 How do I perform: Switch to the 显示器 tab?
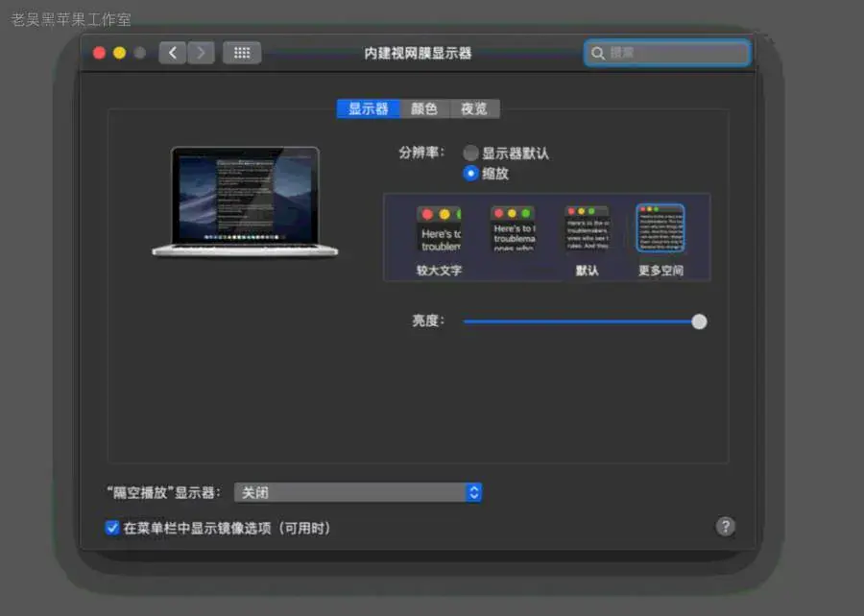click(x=368, y=108)
